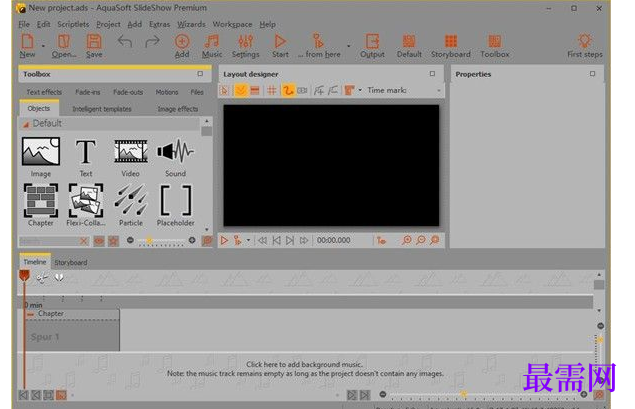Open the Scriptlets menu

[73, 24]
